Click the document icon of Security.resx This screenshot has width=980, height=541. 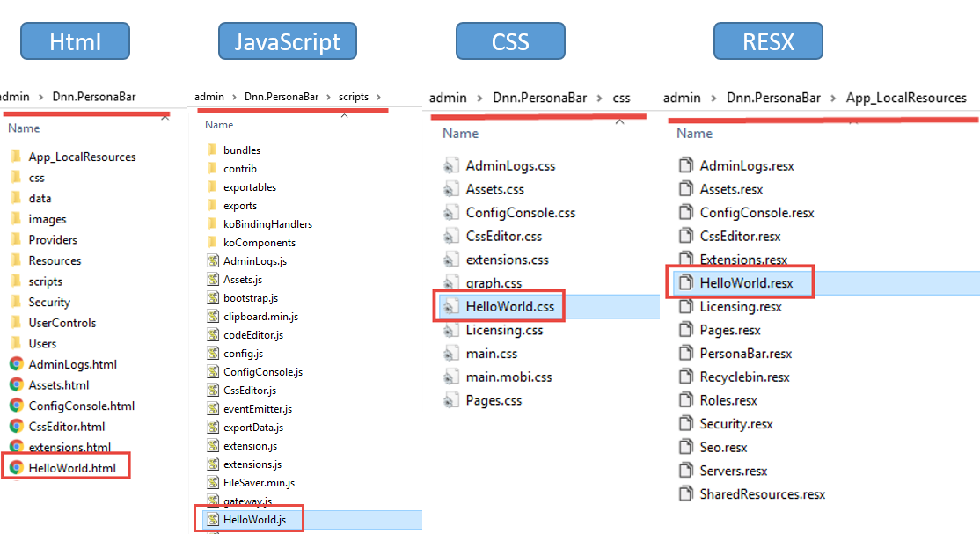click(x=685, y=423)
